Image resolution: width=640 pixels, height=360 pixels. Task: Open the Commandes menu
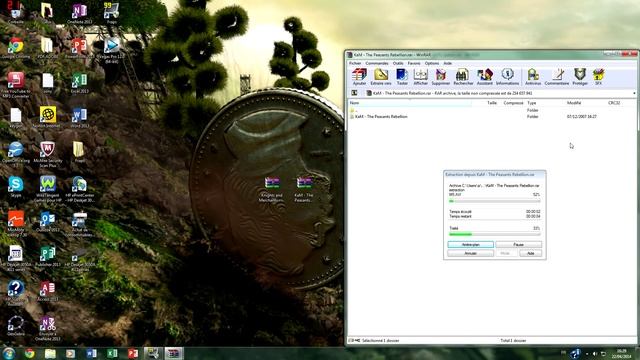tap(377, 63)
